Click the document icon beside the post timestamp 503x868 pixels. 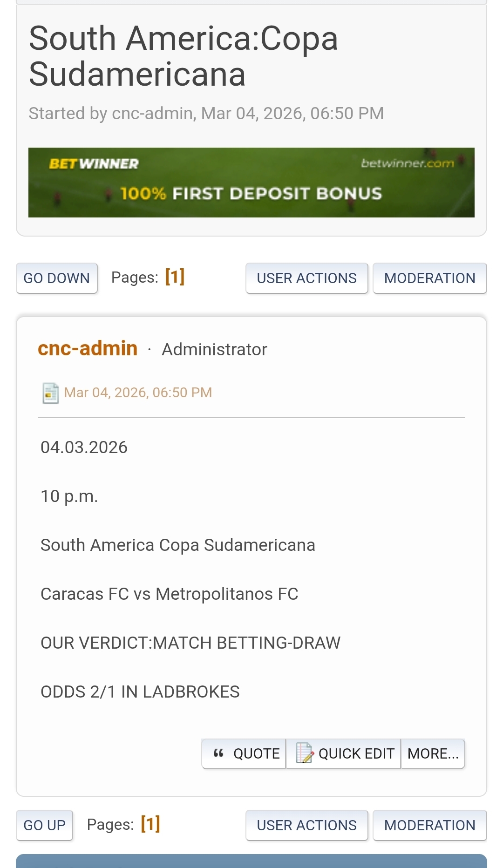(x=50, y=393)
